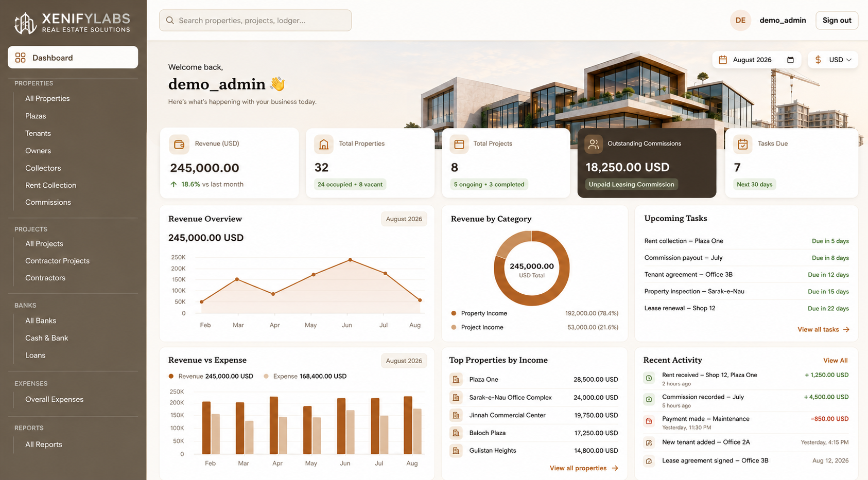The height and width of the screenshot is (480, 868).
Task: Click the Revenue legend dot
Action: pyautogui.click(x=171, y=376)
